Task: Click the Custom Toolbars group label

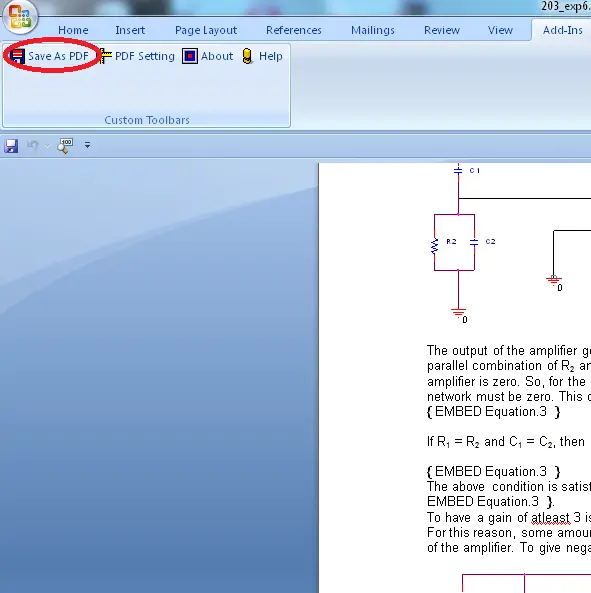Action: pyautogui.click(x=147, y=120)
